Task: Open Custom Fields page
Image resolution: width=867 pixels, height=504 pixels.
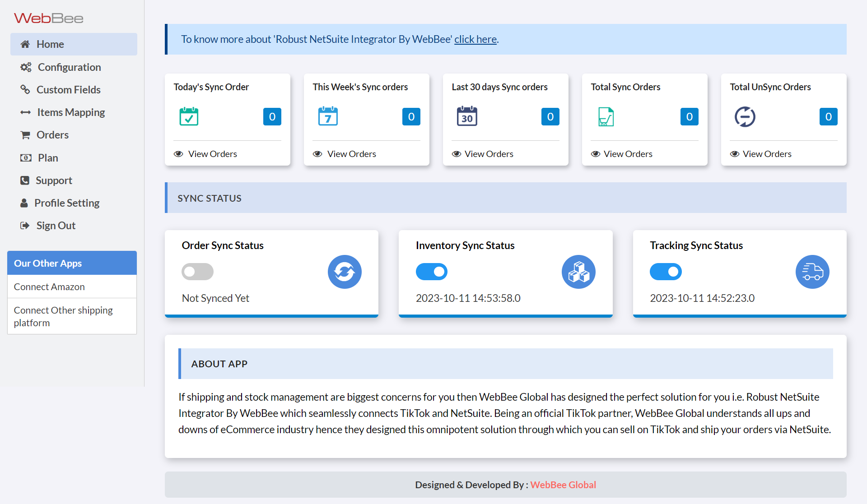Action: click(68, 90)
